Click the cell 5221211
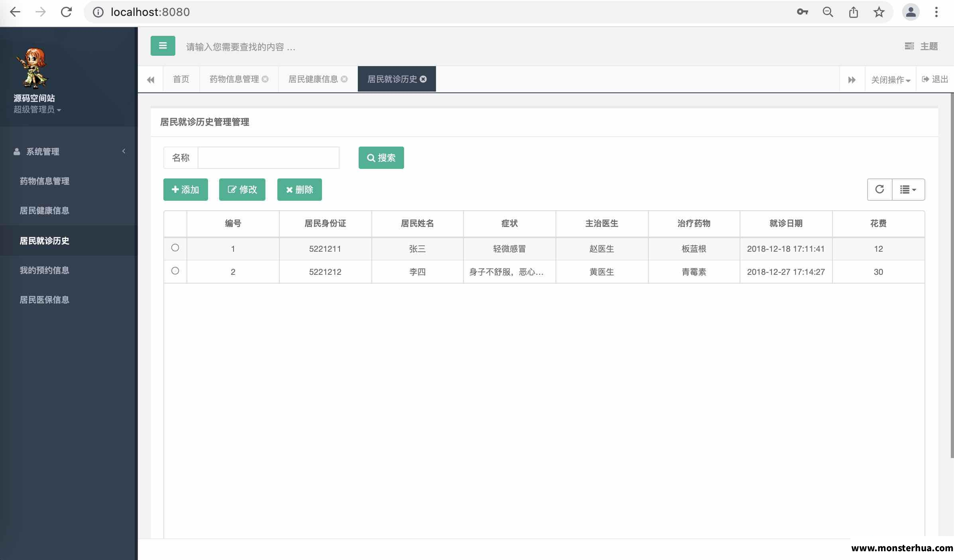This screenshot has width=954, height=560. pos(325,249)
